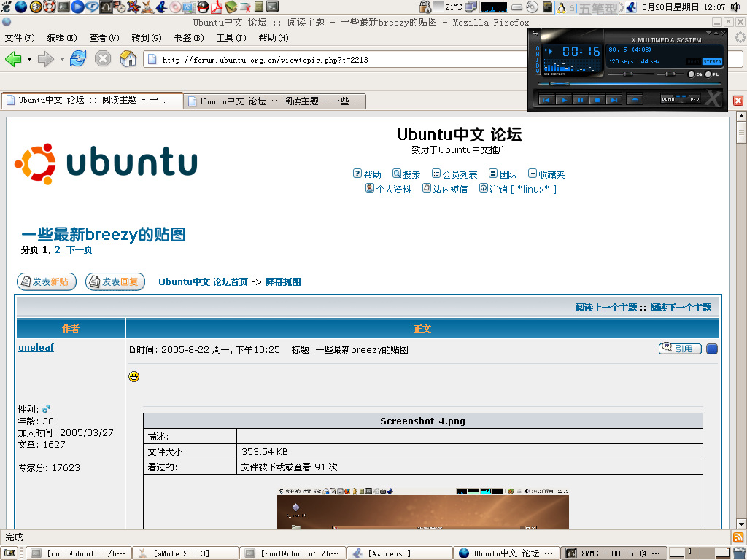The image size is (747, 560).
Task: Open the 查看 menu
Action: click(x=104, y=38)
